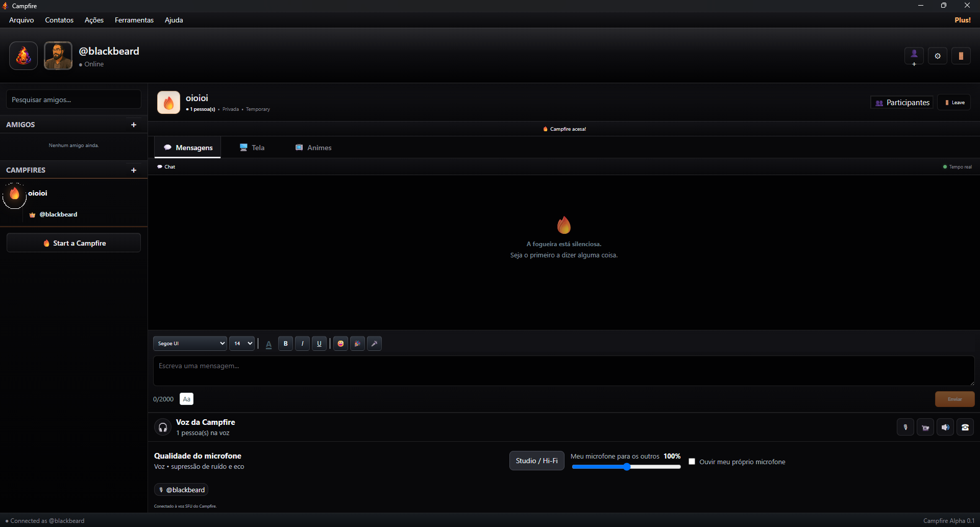This screenshot has width=980, height=527.
Task: Switch to the Mensagens tab
Action: pyautogui.click(x=188, y=148)
